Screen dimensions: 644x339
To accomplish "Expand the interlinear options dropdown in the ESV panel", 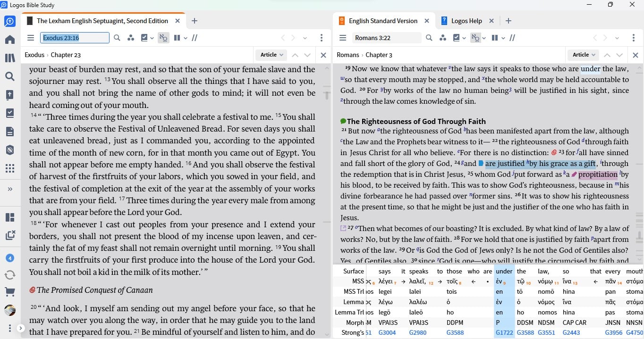I will tap(485, 38).
